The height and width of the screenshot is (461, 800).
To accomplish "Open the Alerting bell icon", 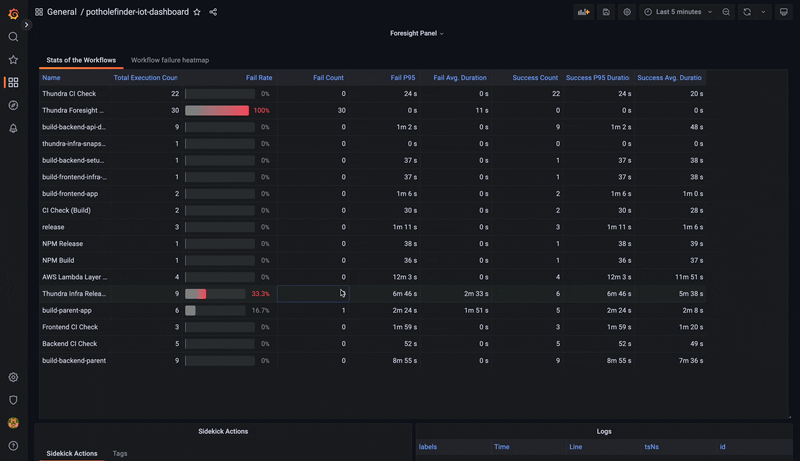I will pyautogui.click(x=13, y=128).
